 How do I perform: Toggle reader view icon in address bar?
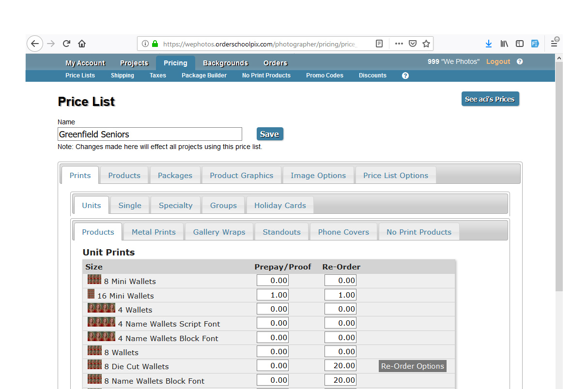coord(379,44)
